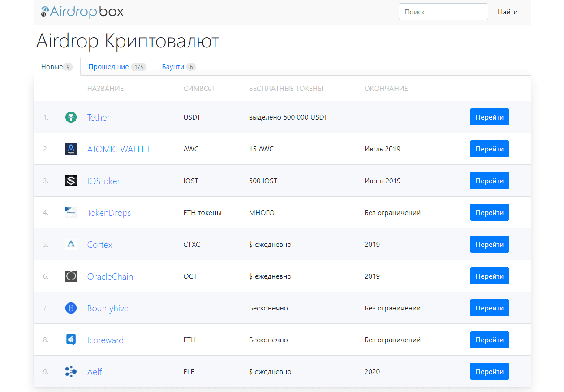Screen dimensions: 564x392
Task: Open the ATOMIC WALLET link
Action: click(x=119, y=149)
